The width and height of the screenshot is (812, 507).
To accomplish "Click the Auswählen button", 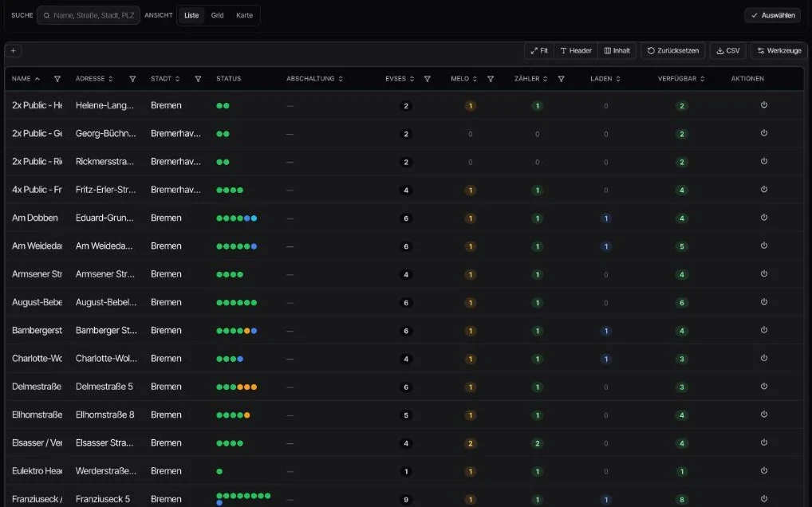I will (x=773, y=15).
